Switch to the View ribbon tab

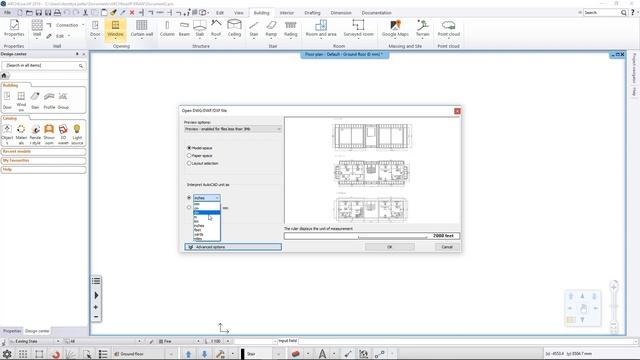238,13
